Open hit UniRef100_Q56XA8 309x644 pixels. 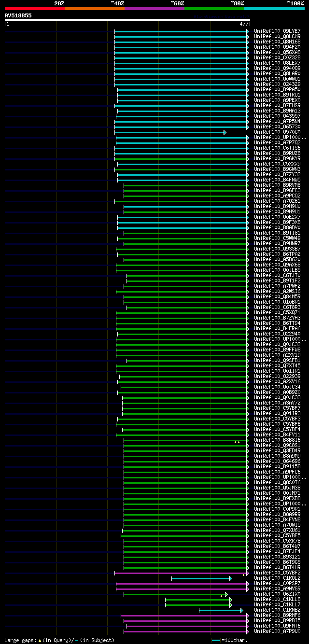coord(277,53)
